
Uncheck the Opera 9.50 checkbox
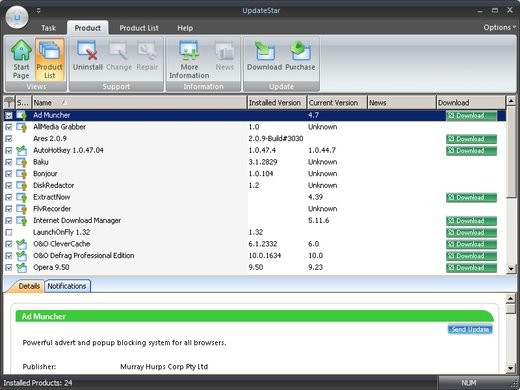[9, 267]
